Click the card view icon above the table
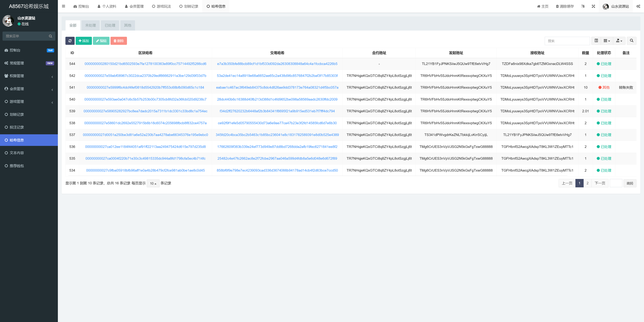 [596, 40]
